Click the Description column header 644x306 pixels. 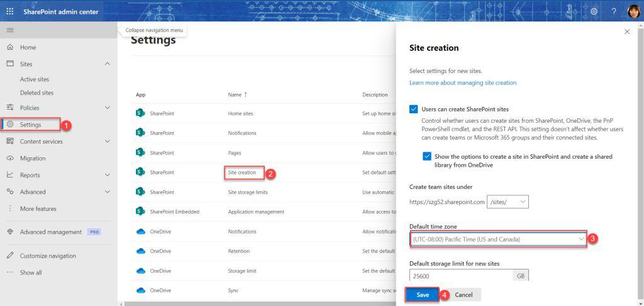375,94
